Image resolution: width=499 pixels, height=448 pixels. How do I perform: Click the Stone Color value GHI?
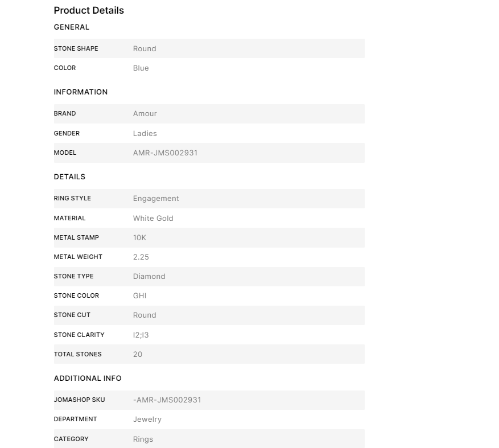[140, 296]
